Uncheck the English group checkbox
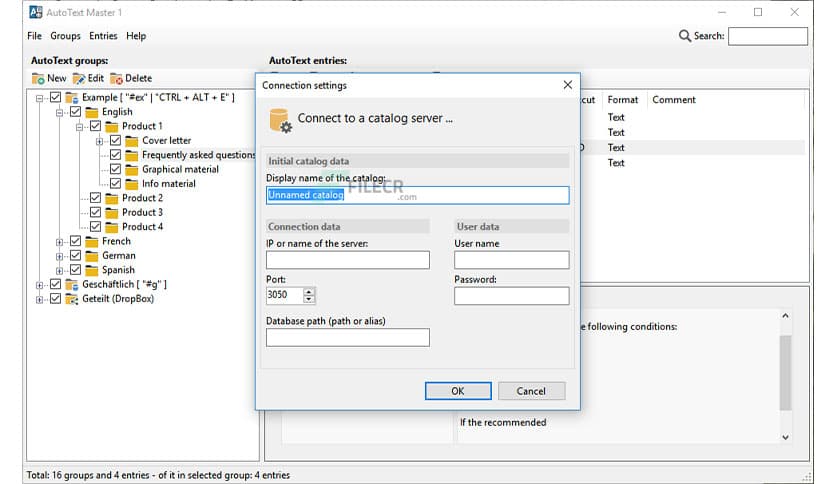Viewport: 836px width, 484px height. (76, 111)
